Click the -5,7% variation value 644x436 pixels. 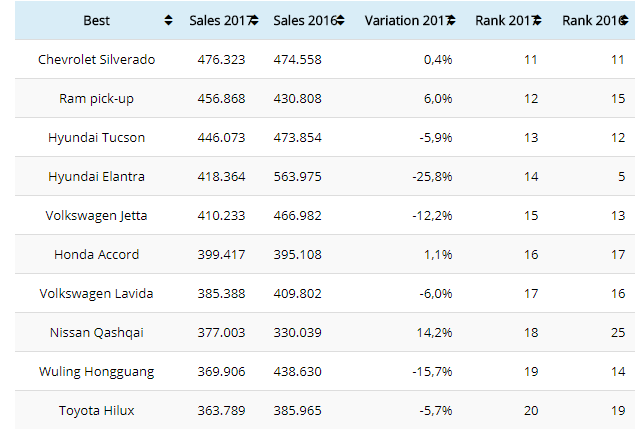[x=436, y=411]
